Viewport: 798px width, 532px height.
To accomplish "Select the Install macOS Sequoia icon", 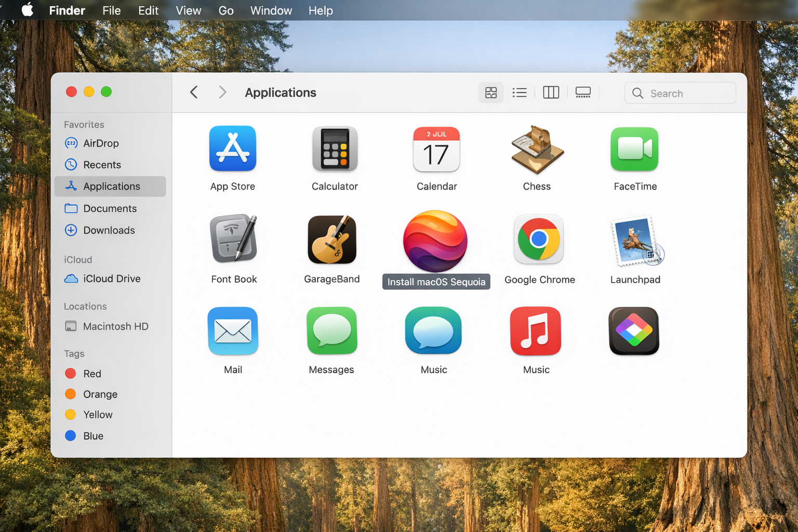I will coord(435,241).
